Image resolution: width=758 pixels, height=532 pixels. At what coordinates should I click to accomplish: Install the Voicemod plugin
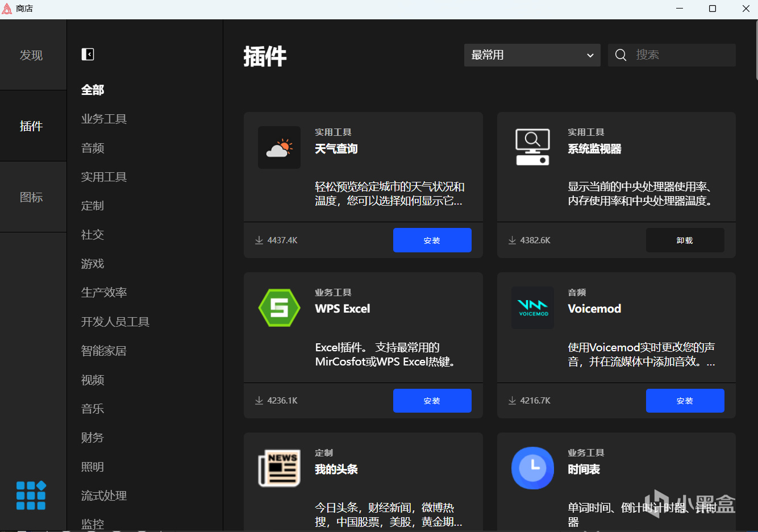pos(685,401)
